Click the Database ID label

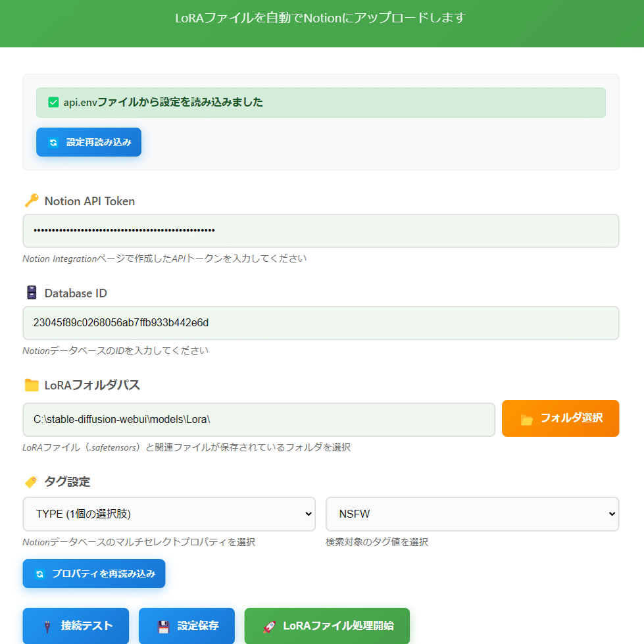tap(76, 293)
